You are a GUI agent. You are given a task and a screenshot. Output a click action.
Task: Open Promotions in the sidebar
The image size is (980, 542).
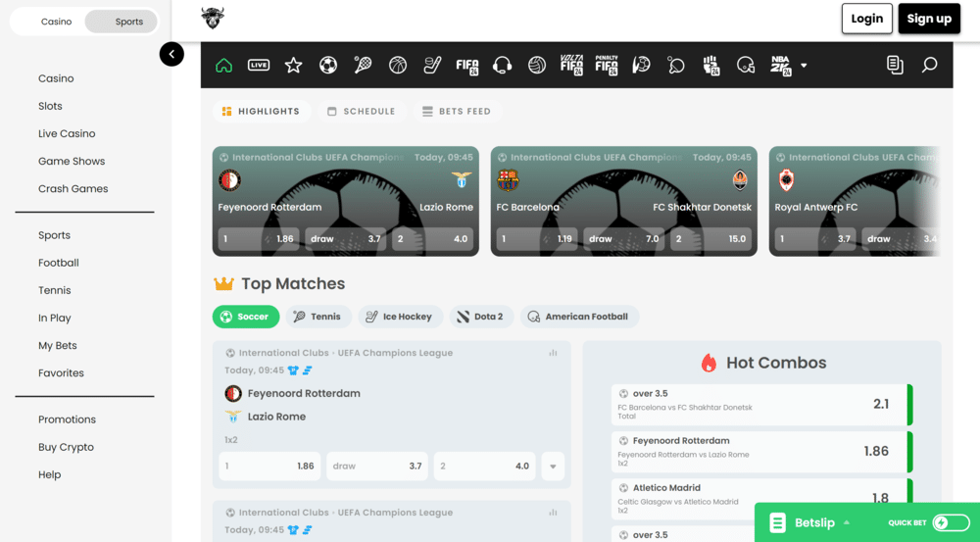[x=67, y=419]
